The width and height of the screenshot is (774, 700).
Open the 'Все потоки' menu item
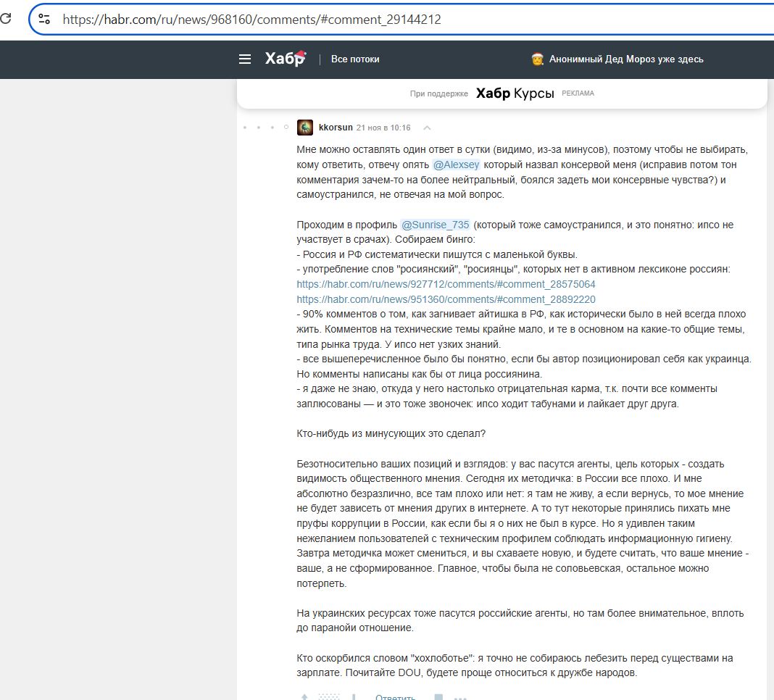[354, 59]
